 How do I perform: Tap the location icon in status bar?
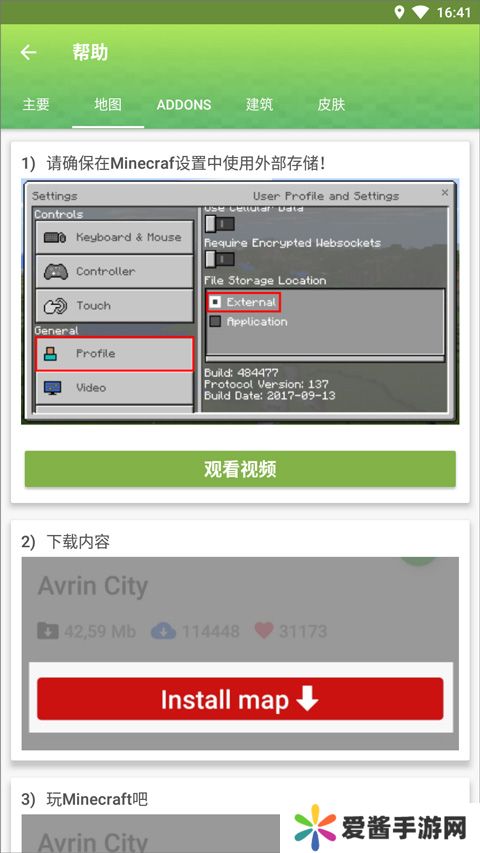(x=399, y=12)
